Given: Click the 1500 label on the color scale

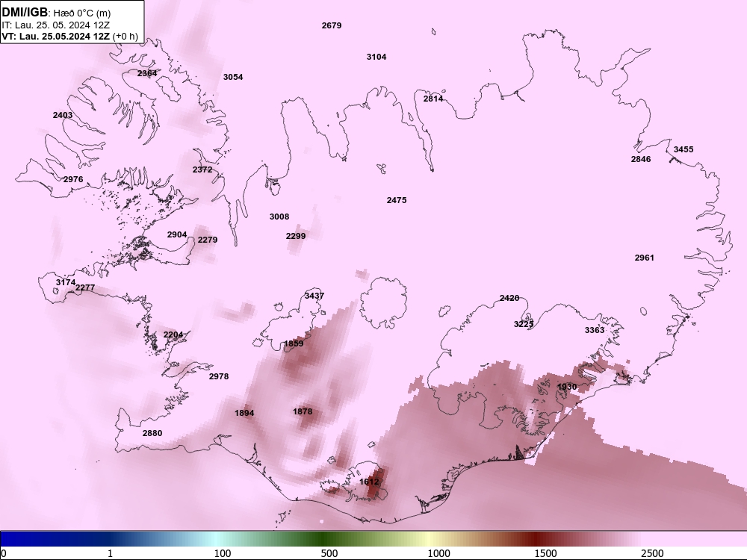Looking at the screenshot, I should [545, 554].
